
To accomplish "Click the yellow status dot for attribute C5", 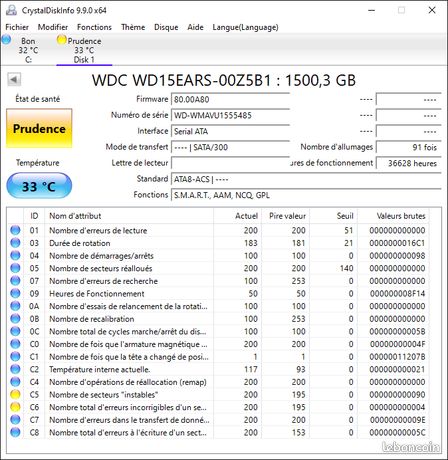I will click(15, 394).
